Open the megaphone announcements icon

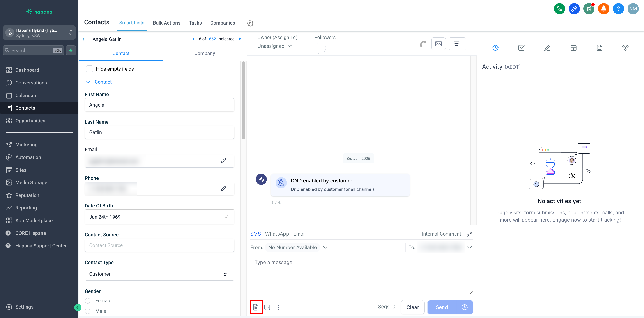coord(589,9)
